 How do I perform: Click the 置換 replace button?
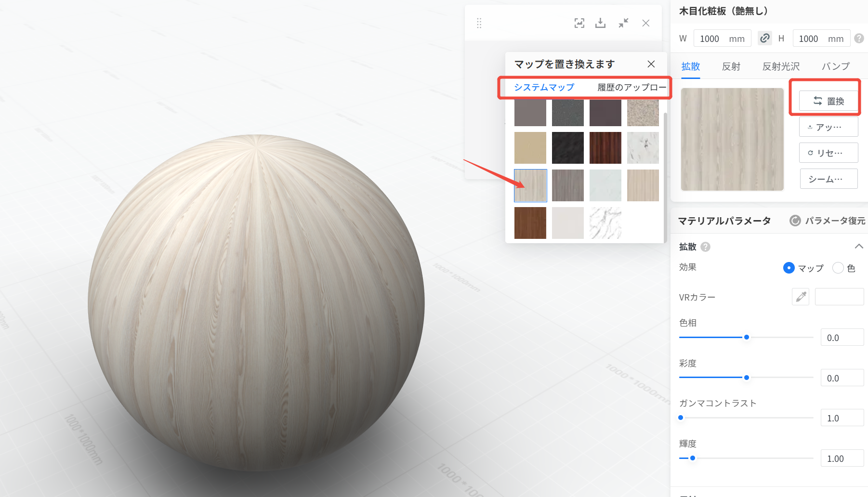tap(829, 101)
